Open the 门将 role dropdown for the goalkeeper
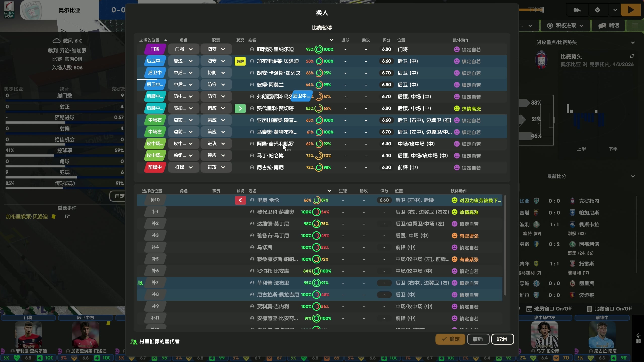The width and height of the screenshot is (644, 362). (x=183, y=49)
